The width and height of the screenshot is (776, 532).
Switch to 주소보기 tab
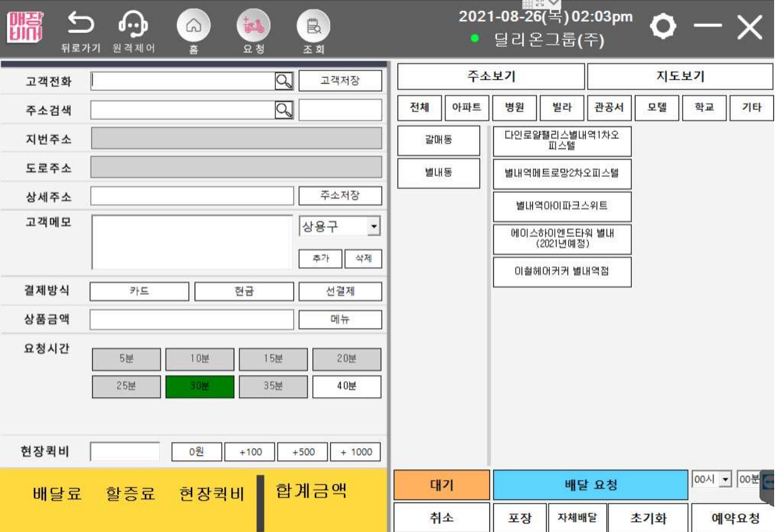491,77
